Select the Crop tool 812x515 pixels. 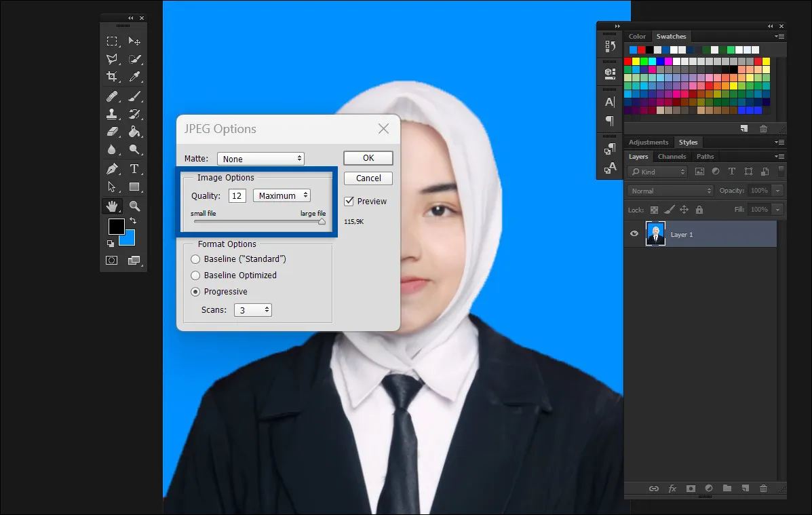(113, 77)
